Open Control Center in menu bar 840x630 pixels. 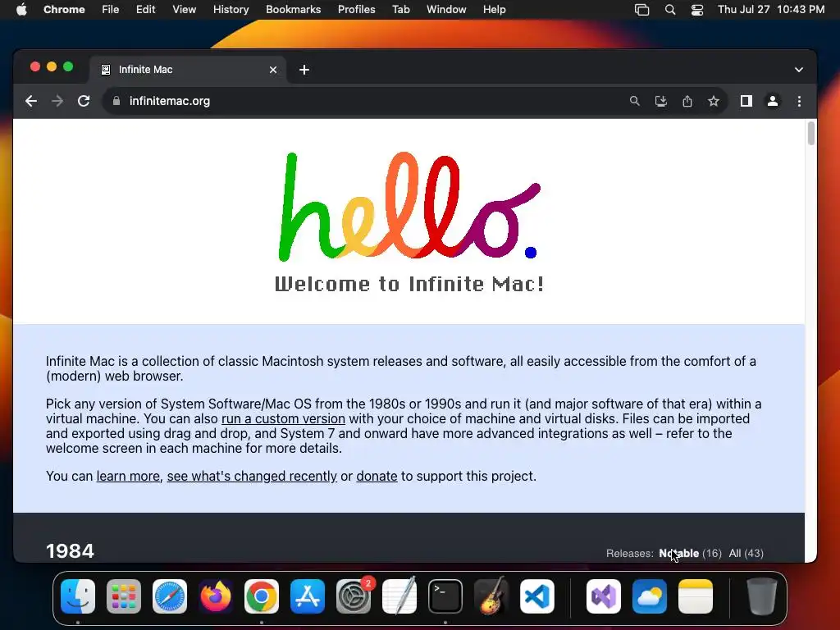[697, 10]
